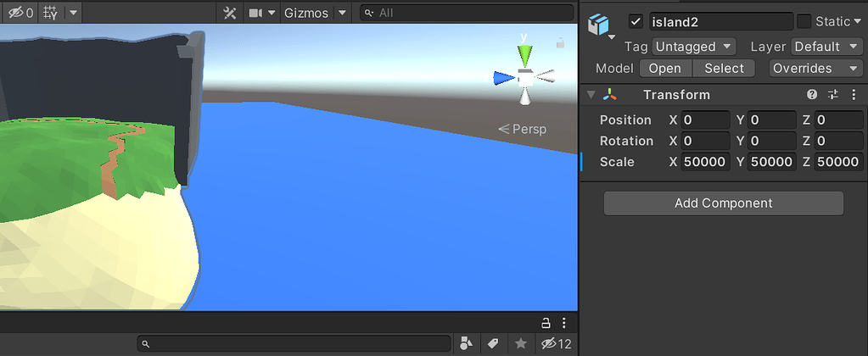Click the Search by Label tag icon
The width and height of the screenshot is (868, 356).
(x=493, y=344)
